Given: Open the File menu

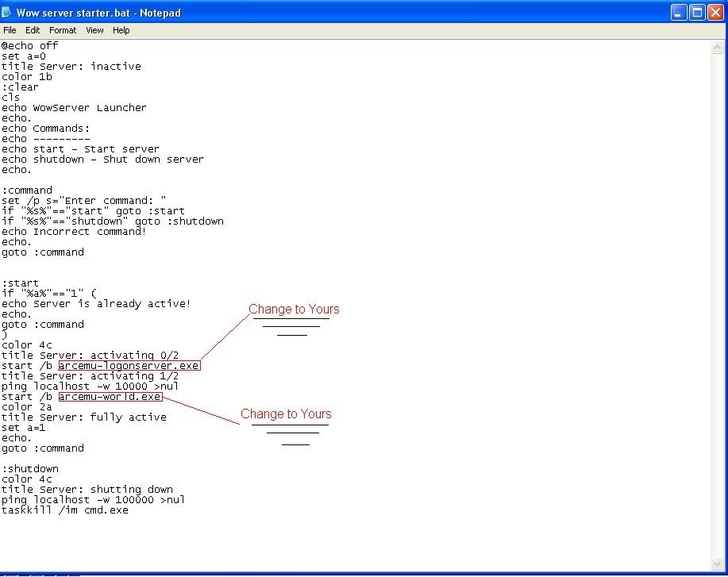Looking at the screenshot, I should (10, 30).
